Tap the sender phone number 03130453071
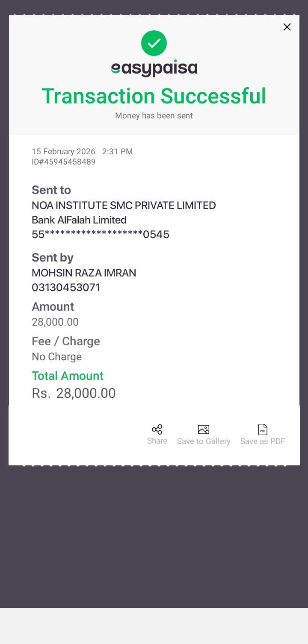Image resolution: width=308 pixels, height=644 pixels. (x=66, y=288)
